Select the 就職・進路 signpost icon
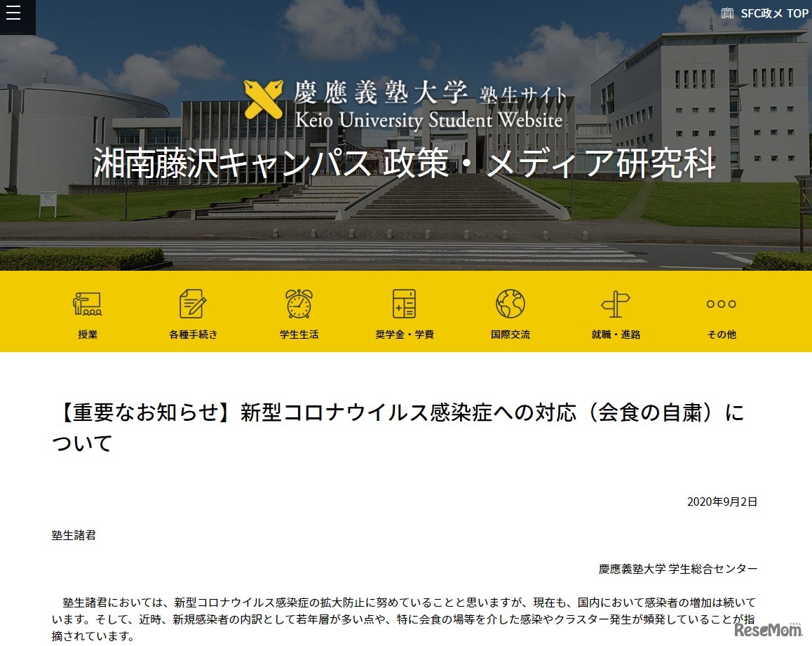 615,304
